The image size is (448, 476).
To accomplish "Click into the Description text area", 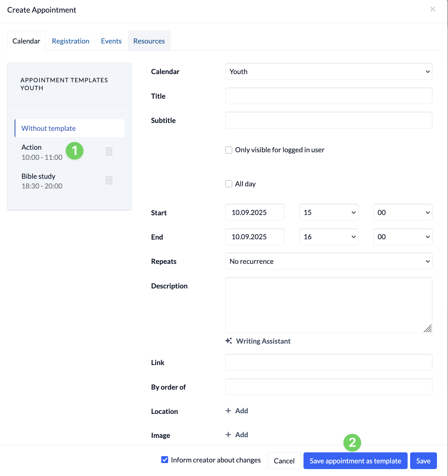I will coord(329,305).
